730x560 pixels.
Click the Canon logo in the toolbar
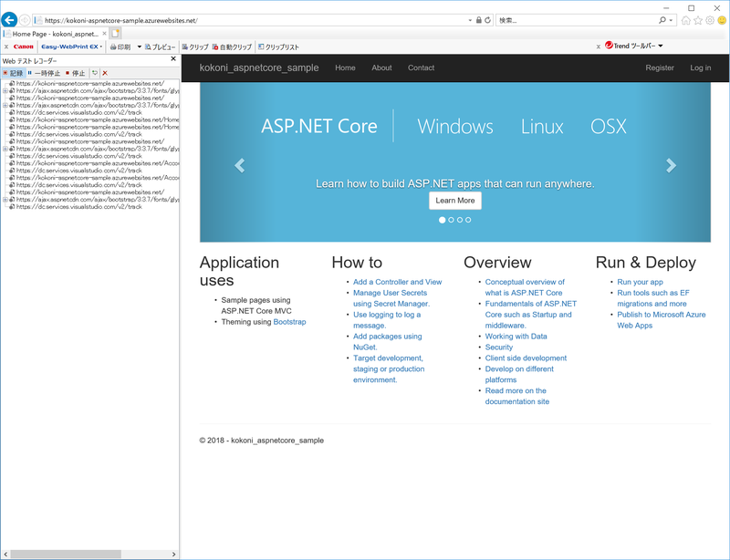coord(24,47)
